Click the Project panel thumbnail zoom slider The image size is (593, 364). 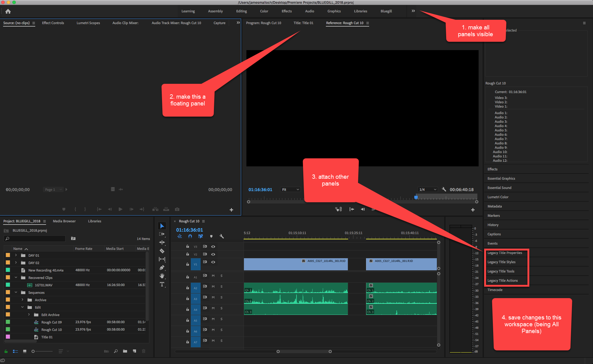[42, 351]
